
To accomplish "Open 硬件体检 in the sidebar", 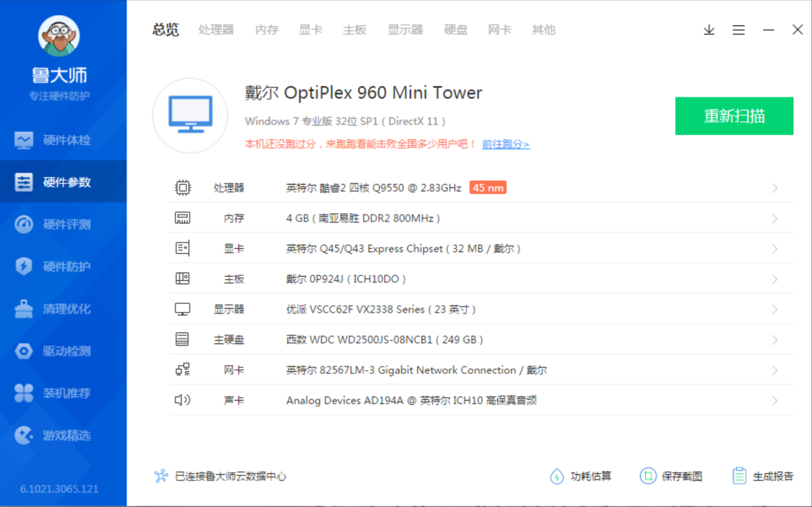I will (x=63, y=140).
